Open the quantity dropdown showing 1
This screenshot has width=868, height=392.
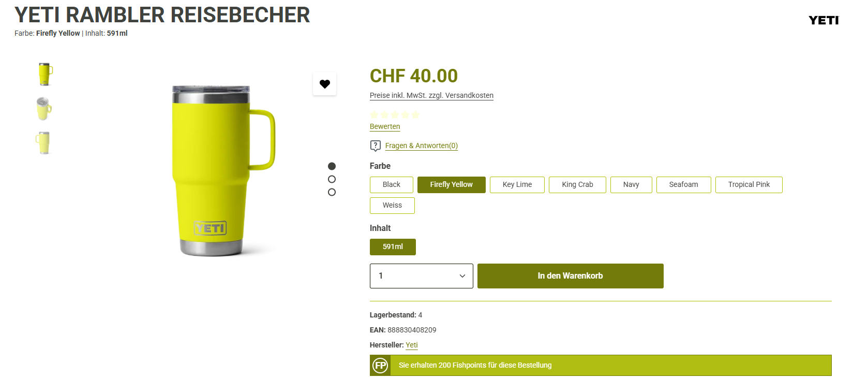click(x=422, y=276)
